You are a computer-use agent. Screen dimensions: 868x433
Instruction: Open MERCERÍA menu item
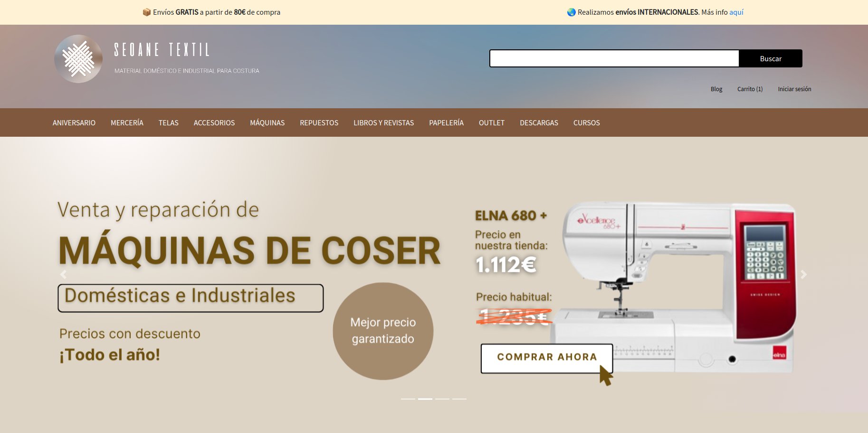coord(127,123)
